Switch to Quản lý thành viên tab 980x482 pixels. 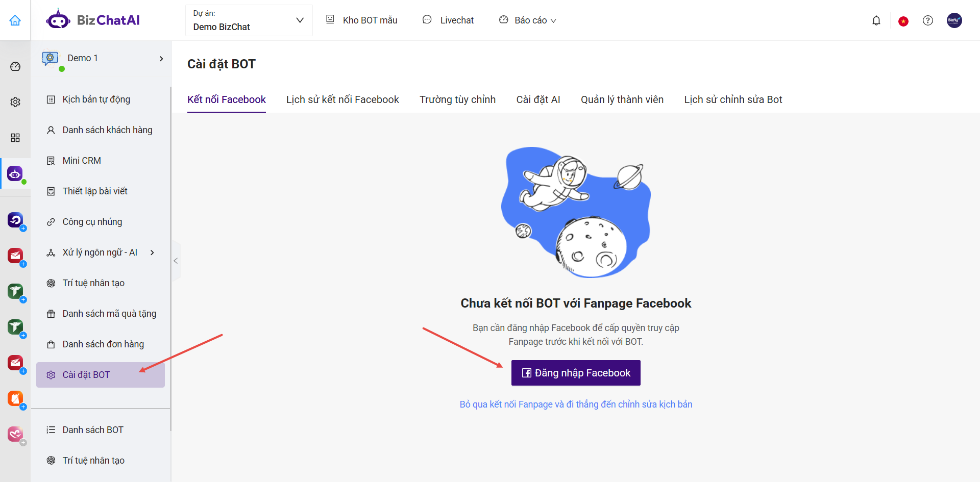622,99
